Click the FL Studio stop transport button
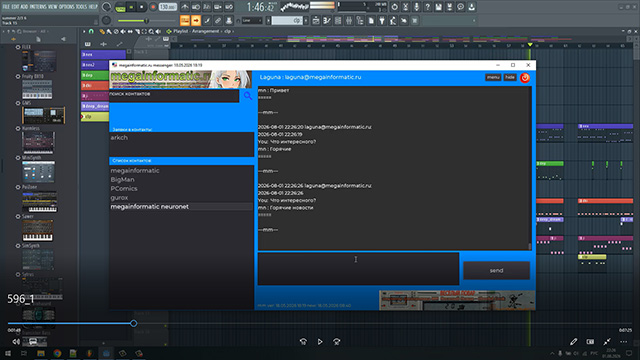This screenshot has height=360, width=640. pos(142,7)
